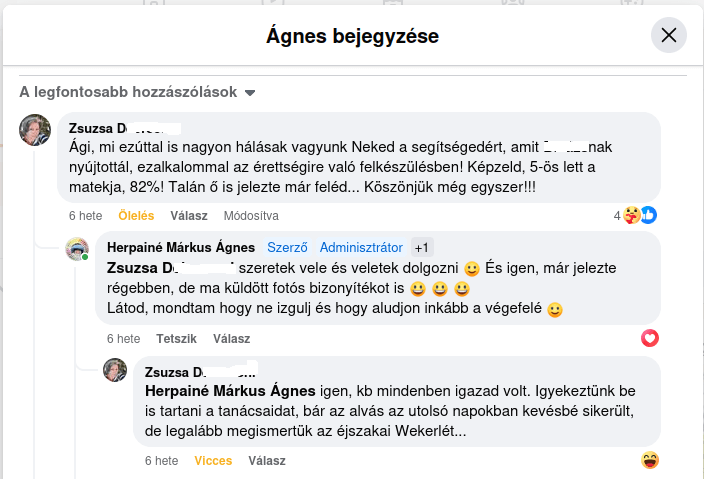Viewport: 704px width, 479px height.
Task: Open Herpainé Márkus Ágnes's profile avatar
Action: (78, 250)
